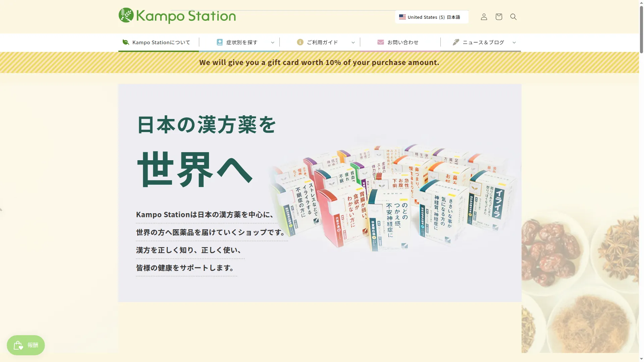Open the 症状別を探す menu

[239, 42]
